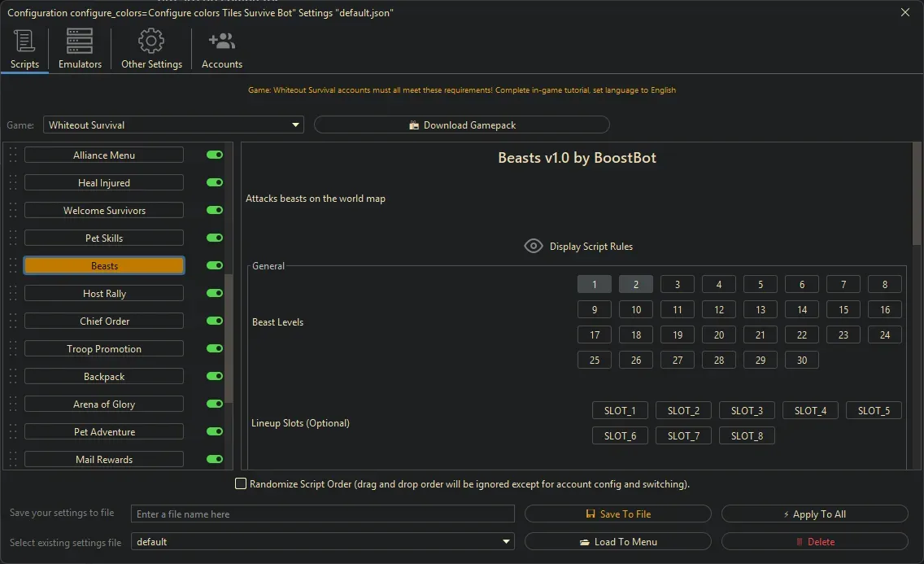Open the Game selection dropdown

coord(173,125)
